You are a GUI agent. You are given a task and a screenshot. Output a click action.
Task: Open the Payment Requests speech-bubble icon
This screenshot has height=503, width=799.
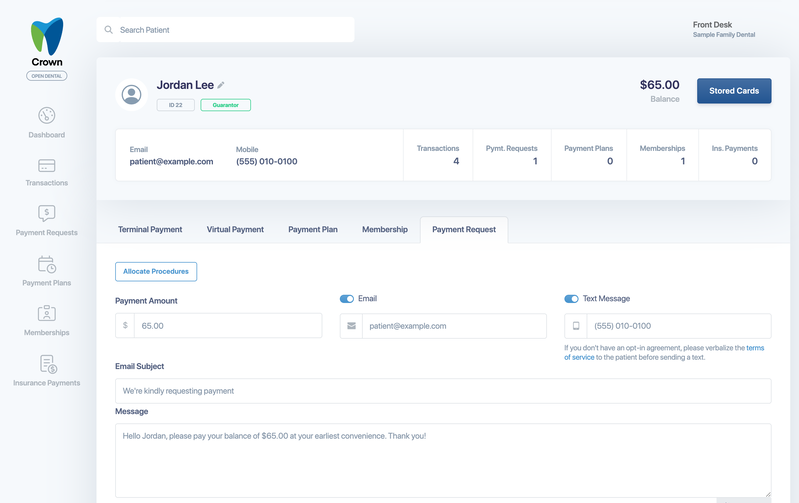click(x=46, y=213)
